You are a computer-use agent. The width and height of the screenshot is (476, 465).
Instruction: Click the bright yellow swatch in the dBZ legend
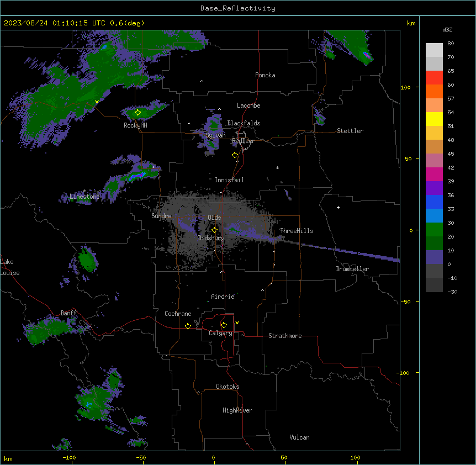click(x=434, y=119)
